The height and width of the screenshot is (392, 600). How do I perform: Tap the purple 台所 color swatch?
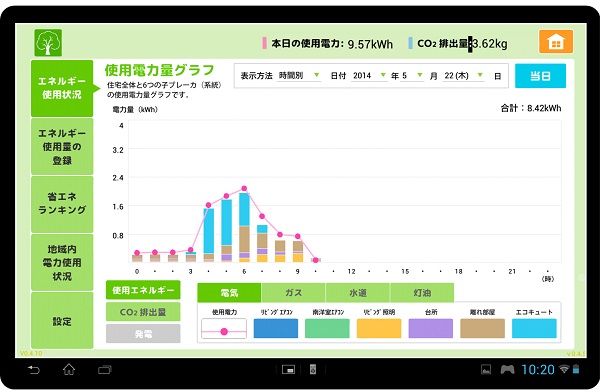click(431, 328)
